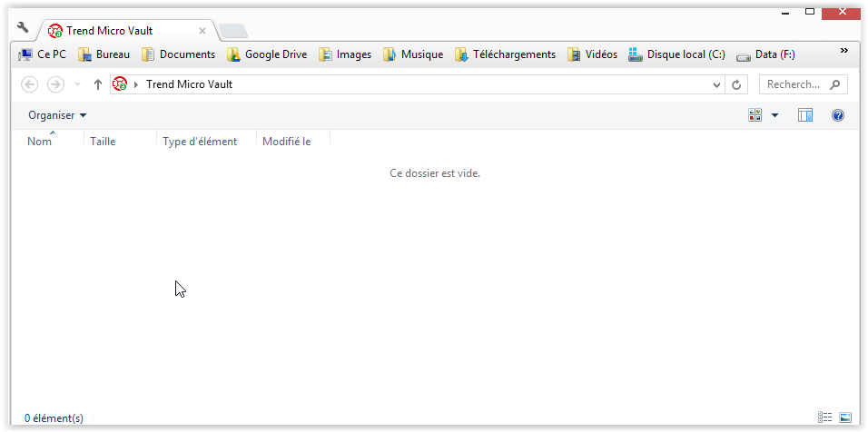Show more bookmarks with the chevron
The width and height of the screenshot is (868, 432).
coord(844,51)
